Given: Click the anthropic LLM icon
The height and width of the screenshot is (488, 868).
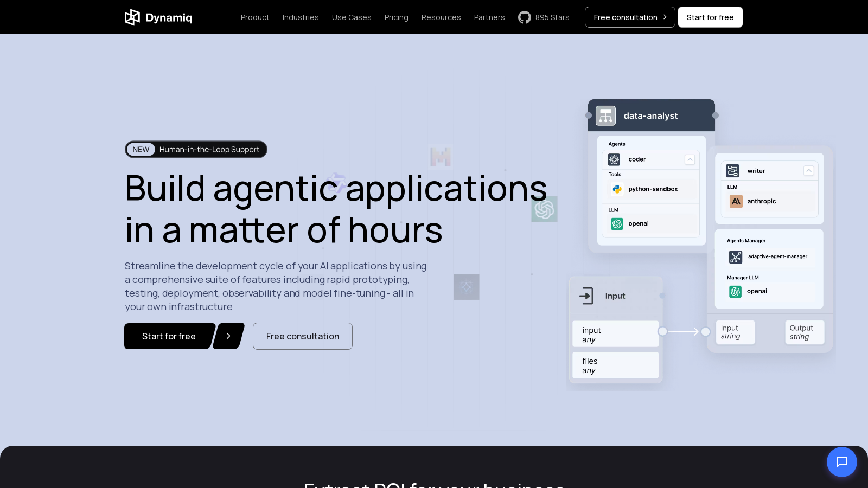Looking at the screenshot, I should [736, 201].
